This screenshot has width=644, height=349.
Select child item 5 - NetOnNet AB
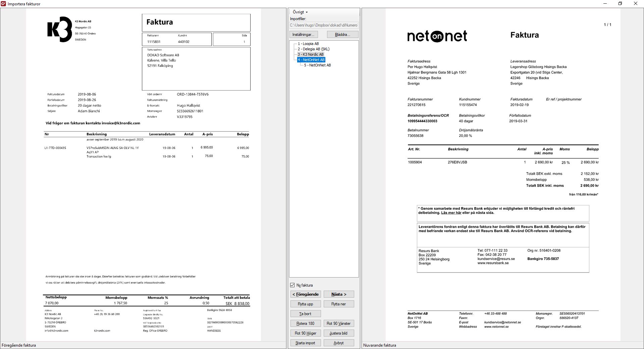pyautogui.click(x=317, y=65)
